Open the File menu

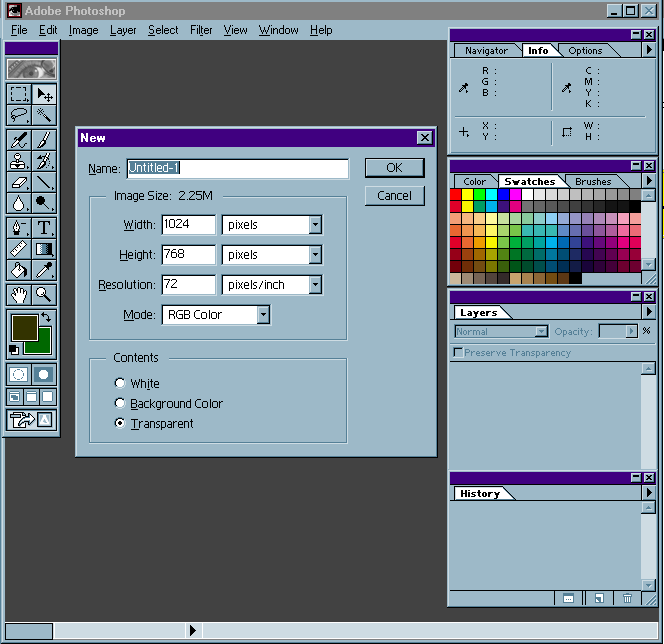click(x=19, y=30)
